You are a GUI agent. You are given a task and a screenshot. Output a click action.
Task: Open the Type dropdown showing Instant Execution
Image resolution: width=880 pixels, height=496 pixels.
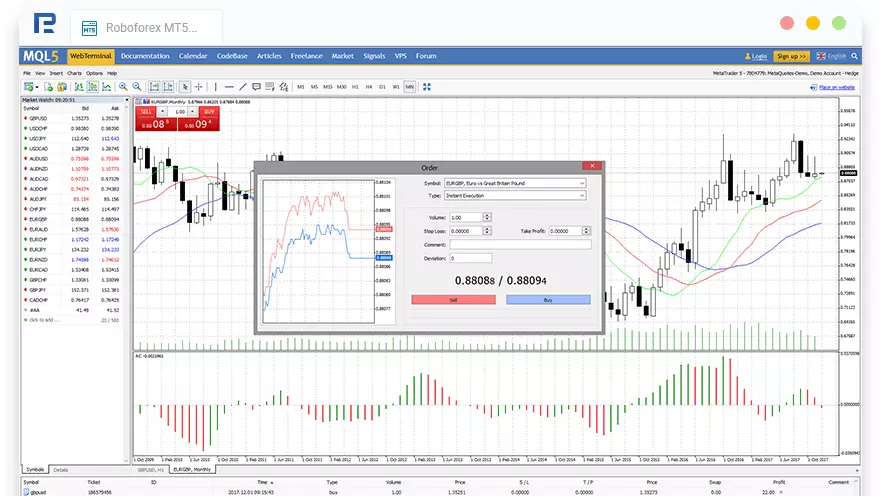(516, 196)
